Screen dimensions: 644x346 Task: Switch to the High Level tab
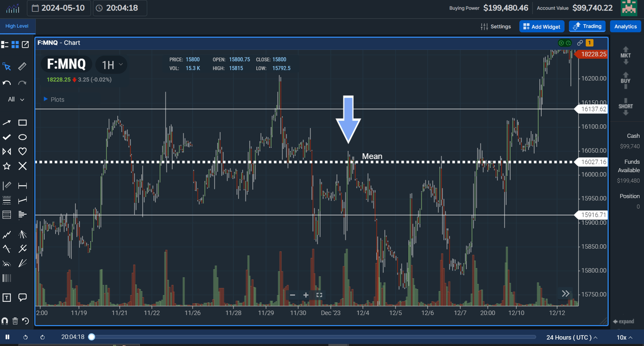[x=17, y=26]
